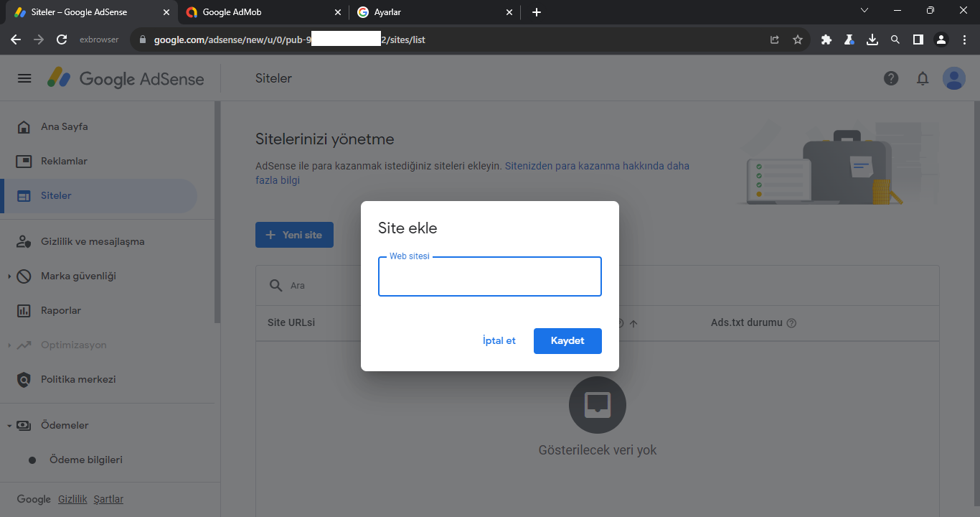The height and width of the screenshot is (517, 980).
Task: Close the Siteler – Google AdSense tab
Action: (x=167, y=12)
